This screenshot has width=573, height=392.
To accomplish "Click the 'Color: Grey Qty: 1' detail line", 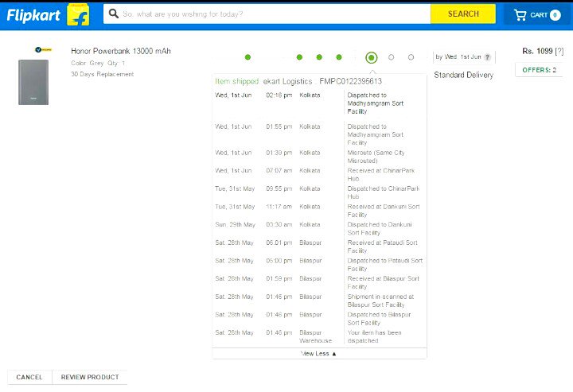I will pyautogui.click(x=98, y=63).
